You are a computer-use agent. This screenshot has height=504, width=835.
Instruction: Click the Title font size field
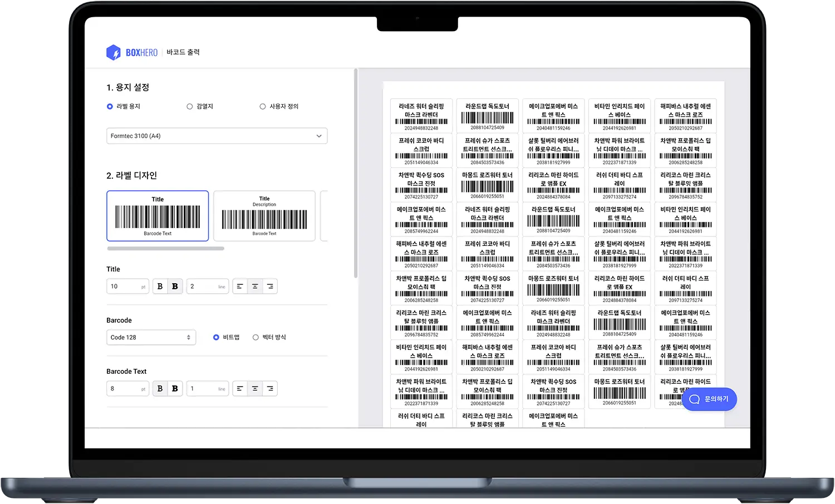127,286
